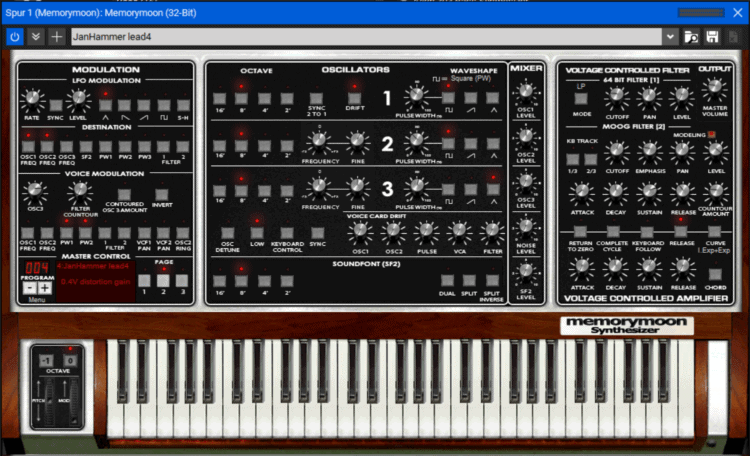Screen dimensions: 750x456
Task: Toggle Keyboard Control button
Action: coord(287,233)
